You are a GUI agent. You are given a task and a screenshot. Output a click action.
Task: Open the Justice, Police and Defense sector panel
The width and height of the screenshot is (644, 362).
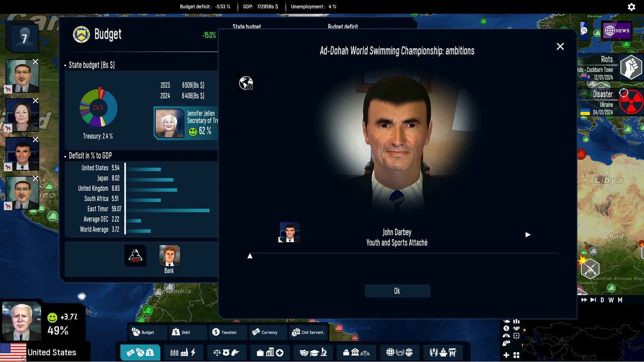point(226,353)
